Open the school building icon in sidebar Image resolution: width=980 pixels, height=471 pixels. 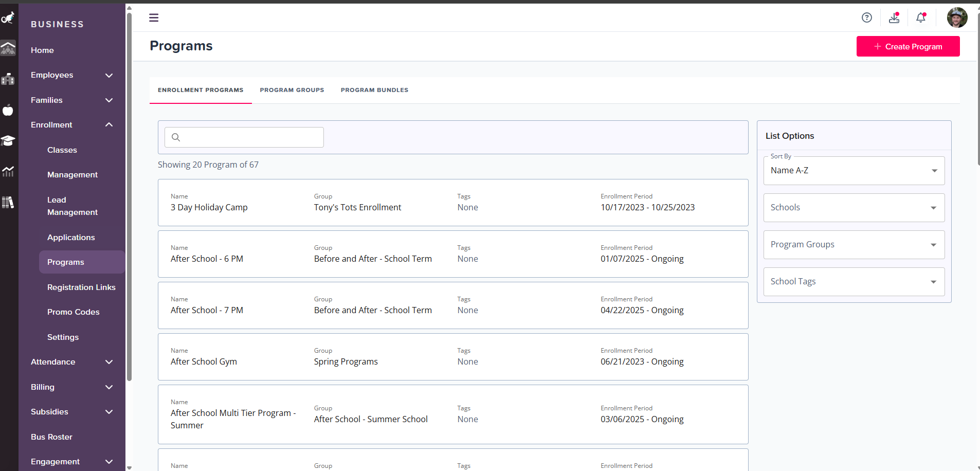(x=8, y=79)
